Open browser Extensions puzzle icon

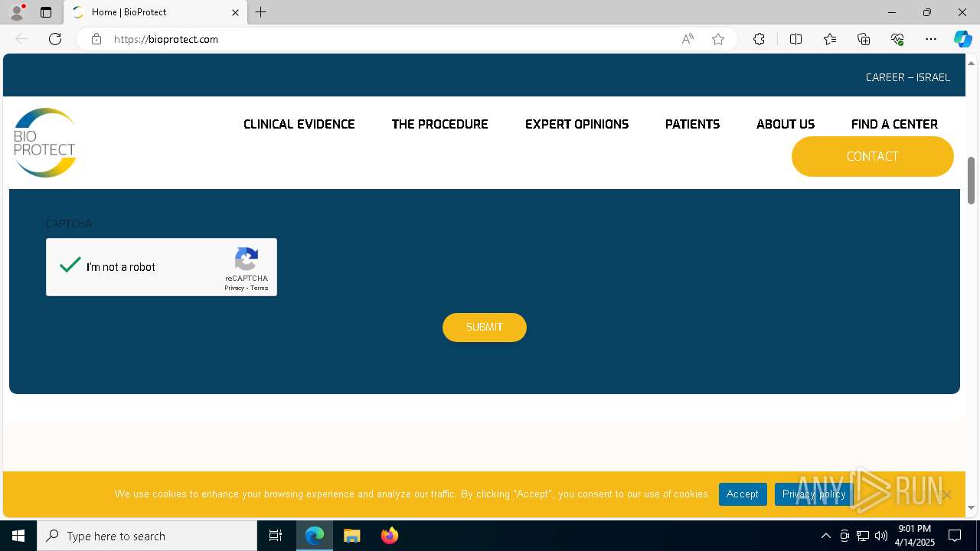[x=759, y=39]
